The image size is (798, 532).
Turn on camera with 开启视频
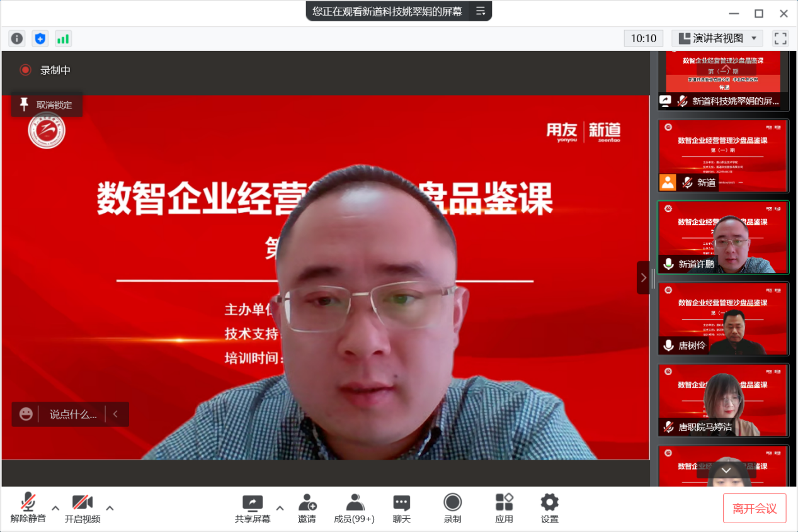click(x=83, y=507)
